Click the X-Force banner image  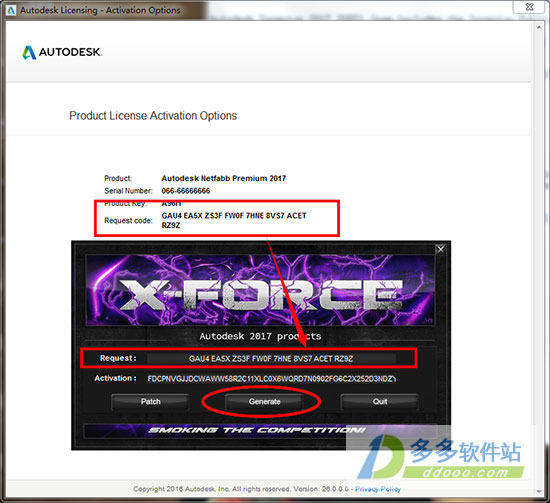point(260,290)
